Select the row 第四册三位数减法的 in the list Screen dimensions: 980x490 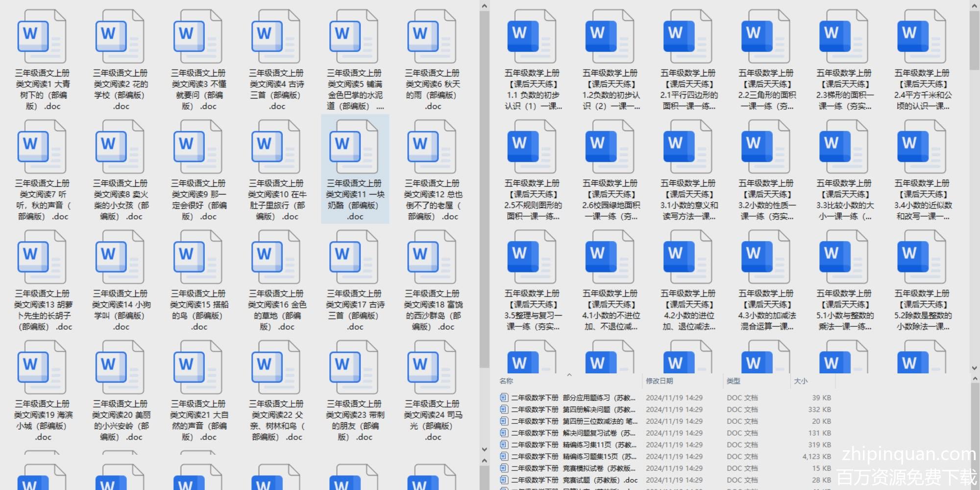point(665,421)
